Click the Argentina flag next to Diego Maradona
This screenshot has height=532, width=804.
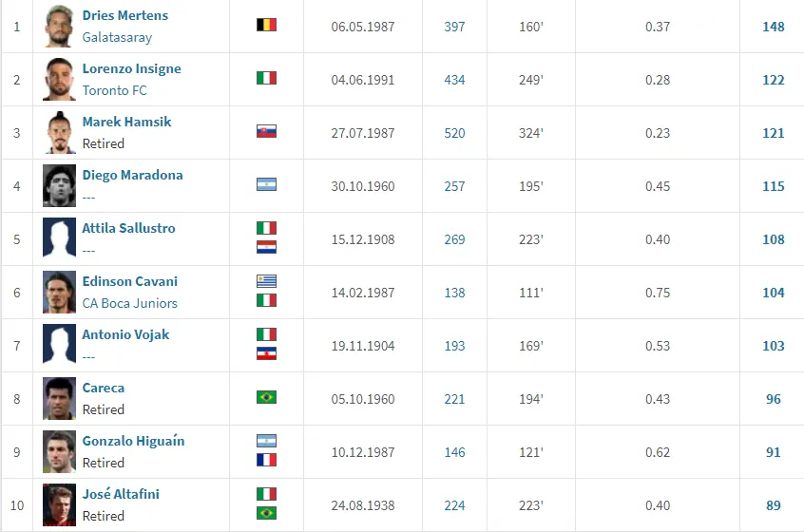click(266, 185)
